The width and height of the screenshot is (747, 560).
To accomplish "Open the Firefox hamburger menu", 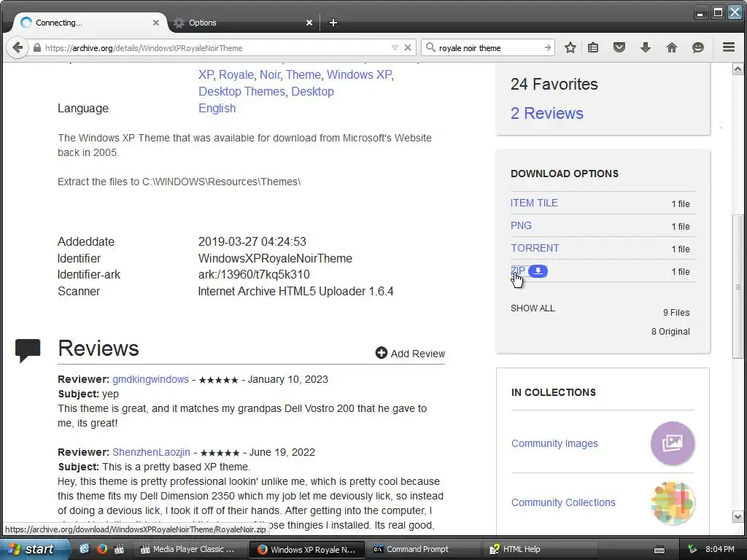I will [x=729, y=47].
